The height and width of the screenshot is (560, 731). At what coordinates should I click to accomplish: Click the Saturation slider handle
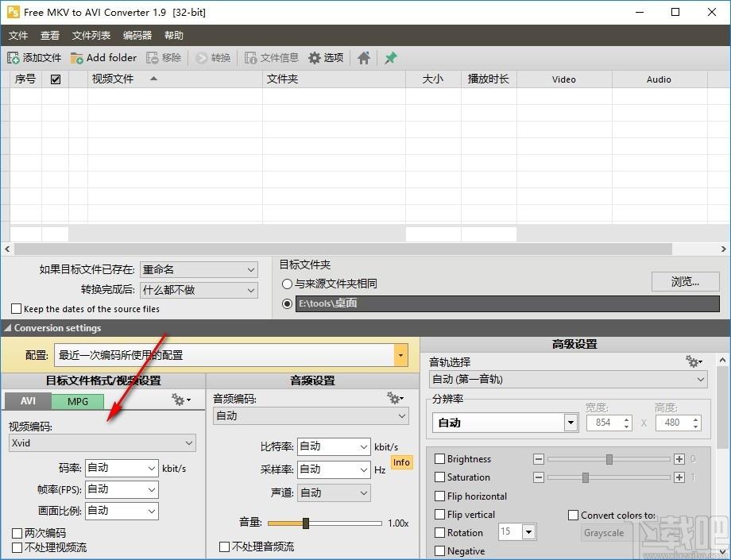pyautogui.click(x=586, y=477)
